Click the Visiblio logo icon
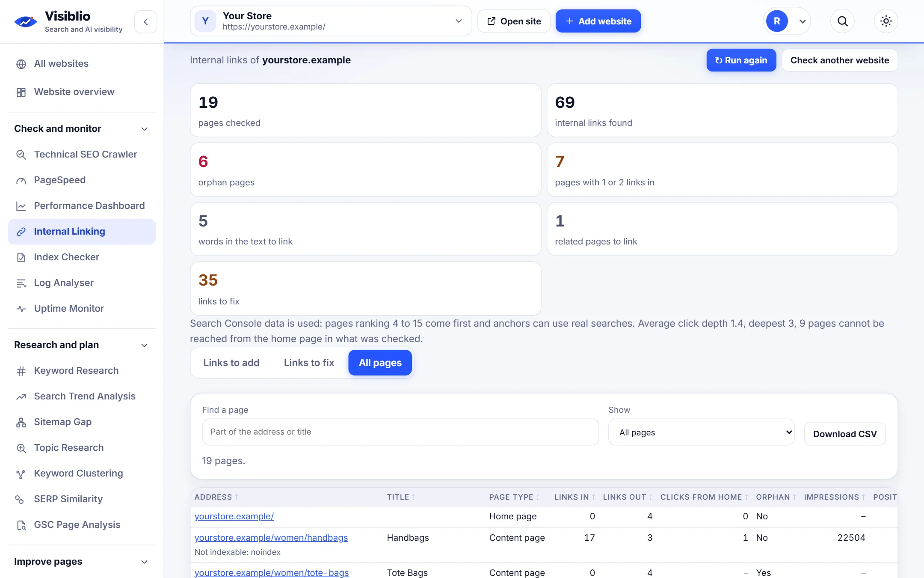The image size is (924, 578). [25, 21]
